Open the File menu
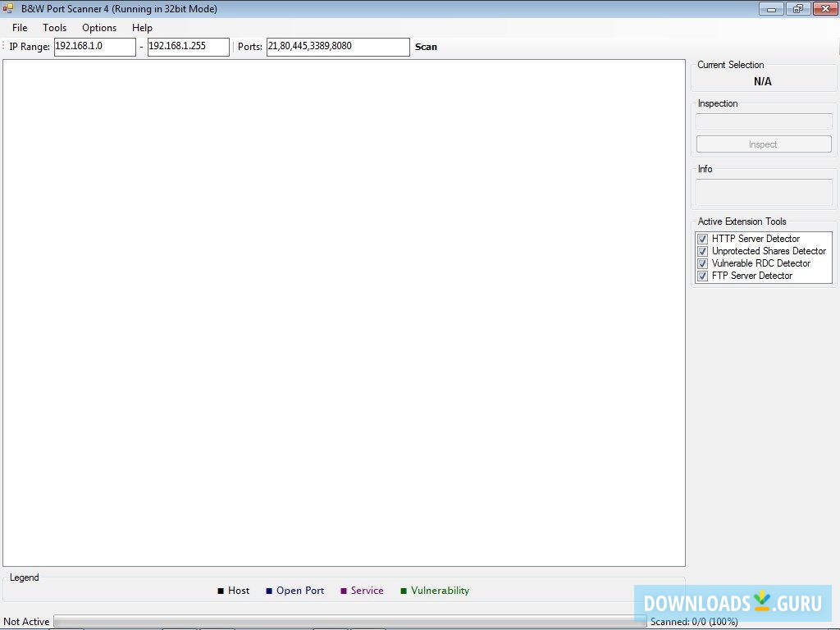The width and height of the screenshot is (840, 630). tap(20, 28)
